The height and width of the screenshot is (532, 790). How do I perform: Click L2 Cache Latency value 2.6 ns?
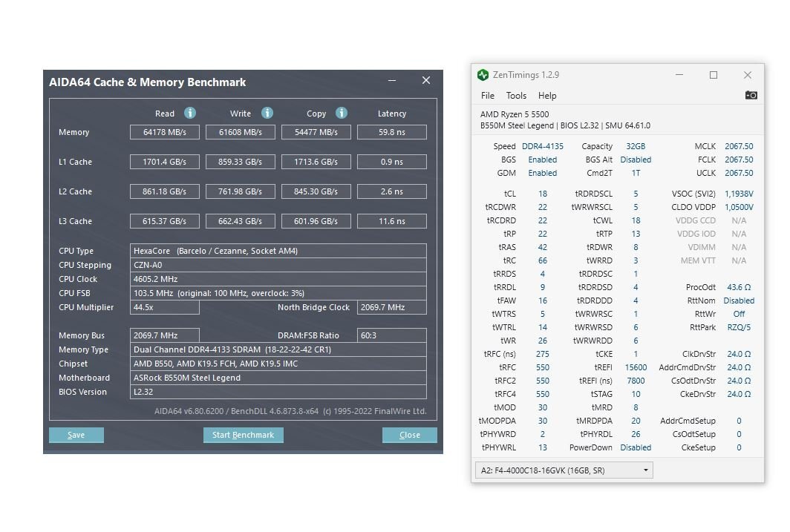392,191
